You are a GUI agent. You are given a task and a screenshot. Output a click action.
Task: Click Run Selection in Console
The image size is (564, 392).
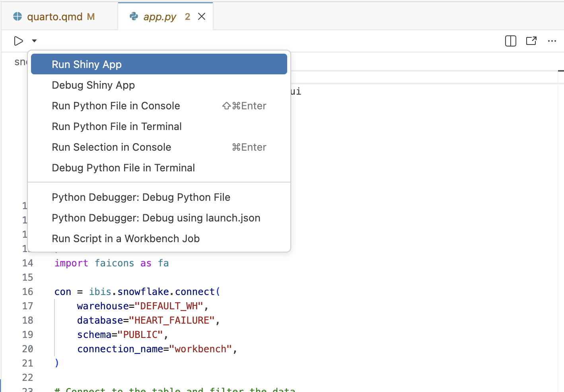(x=111, y=147)
